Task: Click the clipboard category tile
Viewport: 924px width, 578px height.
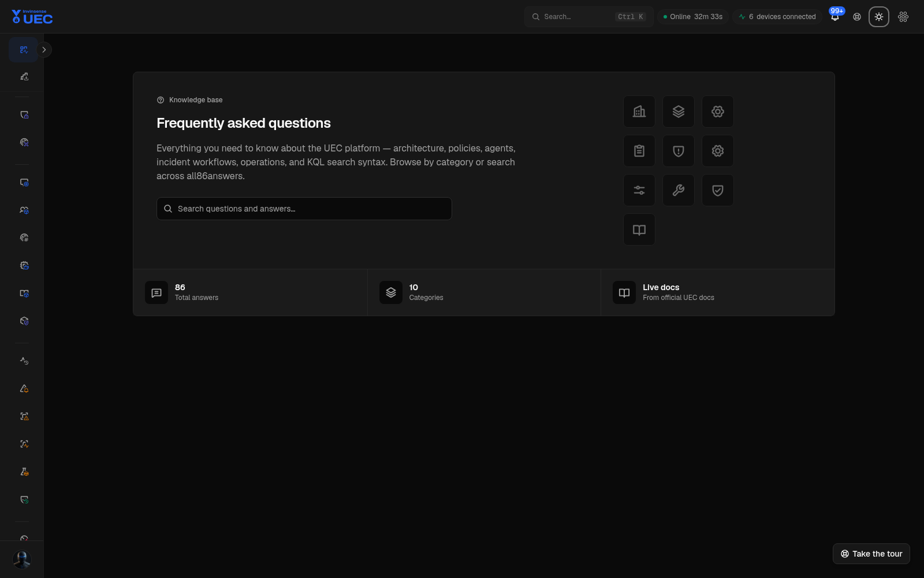Action: pos(639,151)
